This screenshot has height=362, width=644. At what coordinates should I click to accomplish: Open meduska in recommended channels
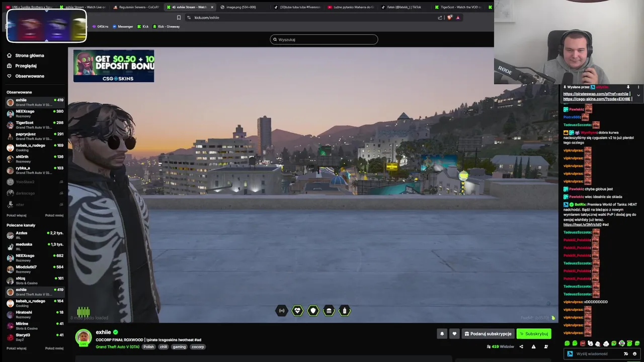tap(35, 246)
